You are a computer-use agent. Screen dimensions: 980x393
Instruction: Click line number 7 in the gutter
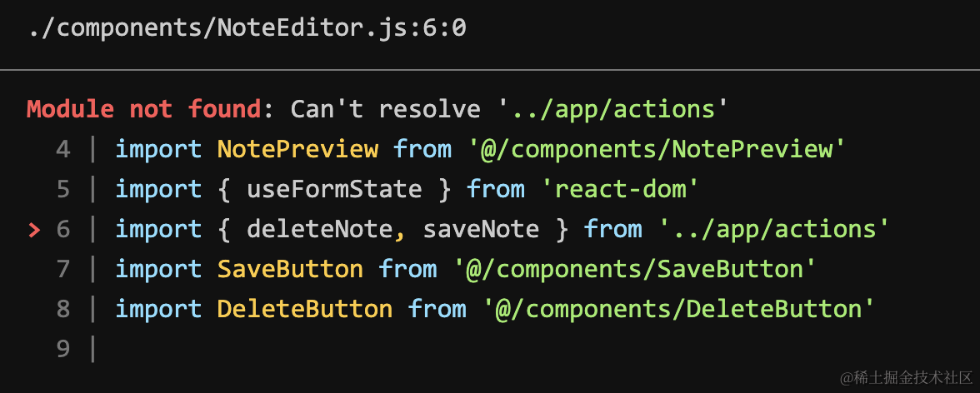click(x=63, y=270)
